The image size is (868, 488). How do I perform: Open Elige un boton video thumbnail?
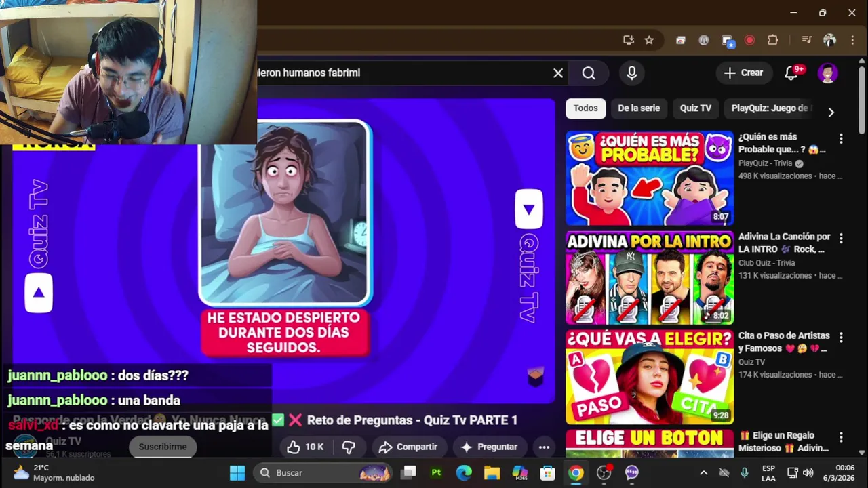point(650,443)
